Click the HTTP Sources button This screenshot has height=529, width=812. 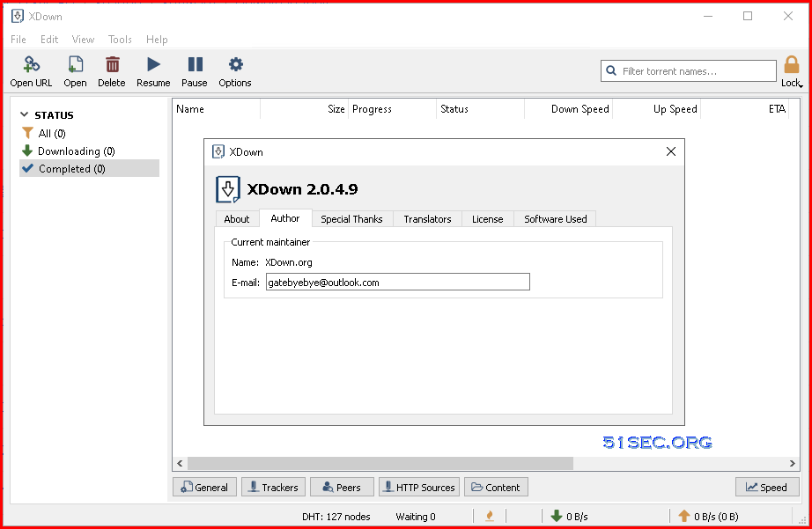(419, 487)
